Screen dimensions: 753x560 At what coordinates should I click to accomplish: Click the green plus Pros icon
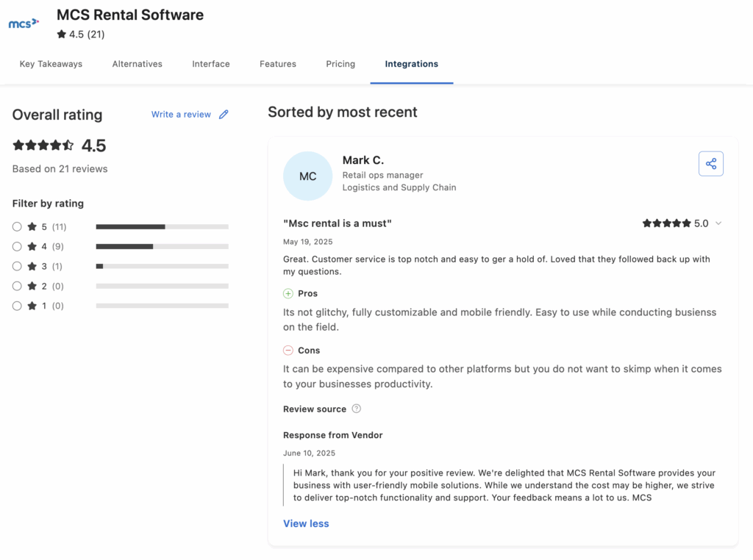288,293
